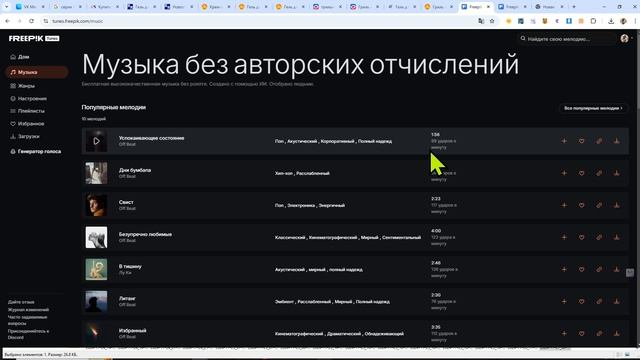Copy link of Безупречно любимые track
This screenshot has width=640, height=360.
(599, 237)
